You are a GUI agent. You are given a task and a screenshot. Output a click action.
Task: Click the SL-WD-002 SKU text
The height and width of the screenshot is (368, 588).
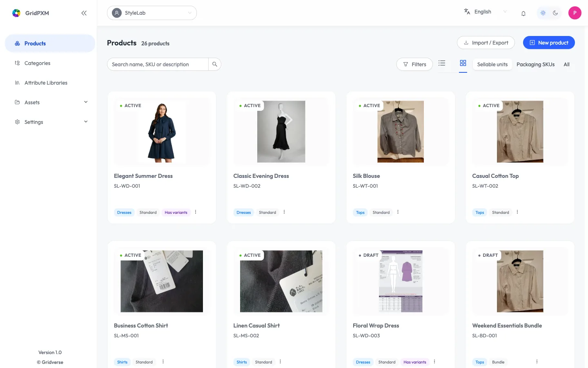point(247,186)
